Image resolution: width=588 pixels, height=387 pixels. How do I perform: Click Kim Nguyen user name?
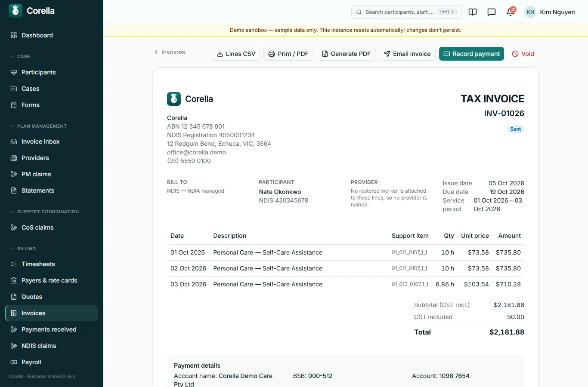click(x=557, y=12)
